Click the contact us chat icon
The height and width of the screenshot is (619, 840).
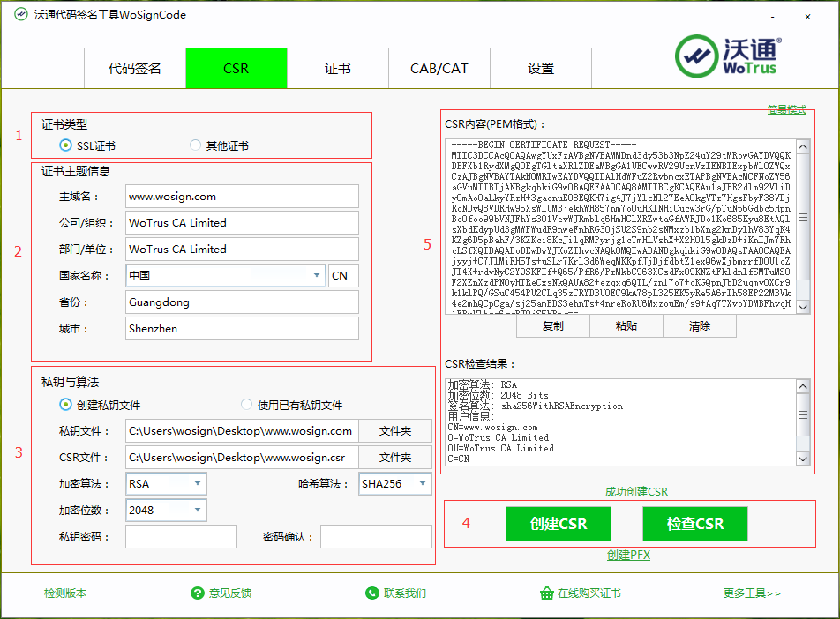pos(372,593)
